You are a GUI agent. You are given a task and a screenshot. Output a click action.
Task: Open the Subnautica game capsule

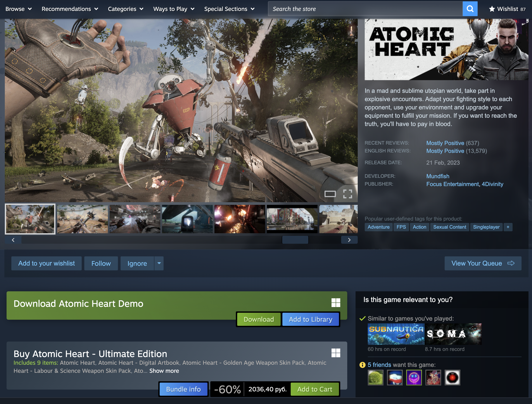(x=396, y=334)
